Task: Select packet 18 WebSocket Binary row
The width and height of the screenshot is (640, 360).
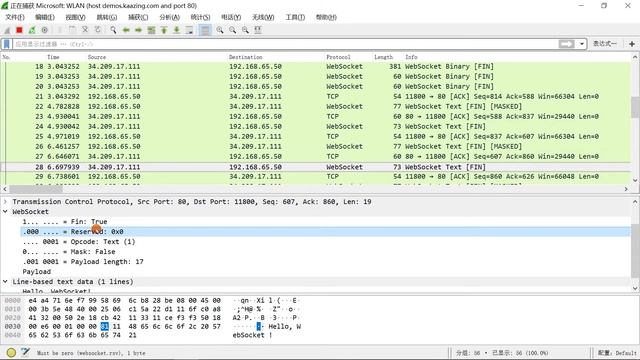Action: 316,67
